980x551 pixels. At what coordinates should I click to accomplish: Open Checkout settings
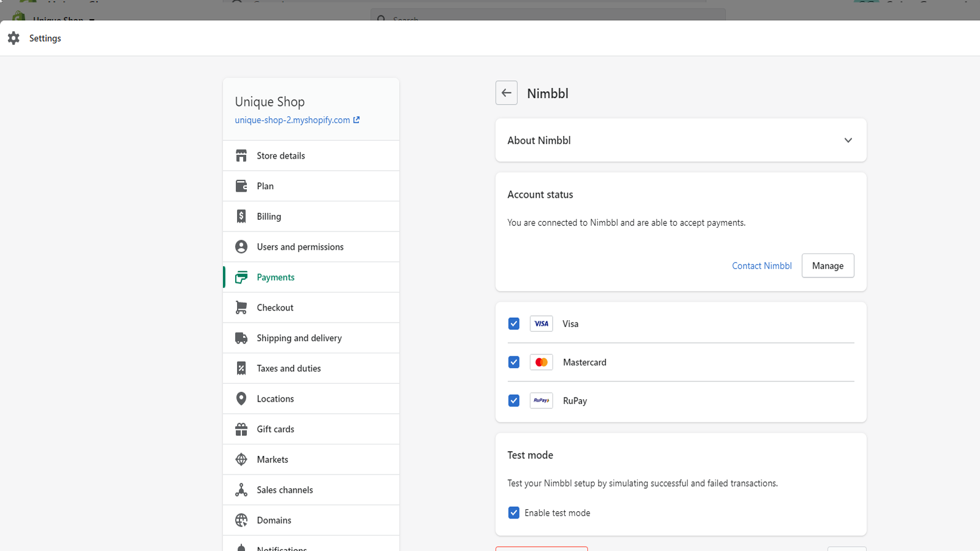point(311,307)
